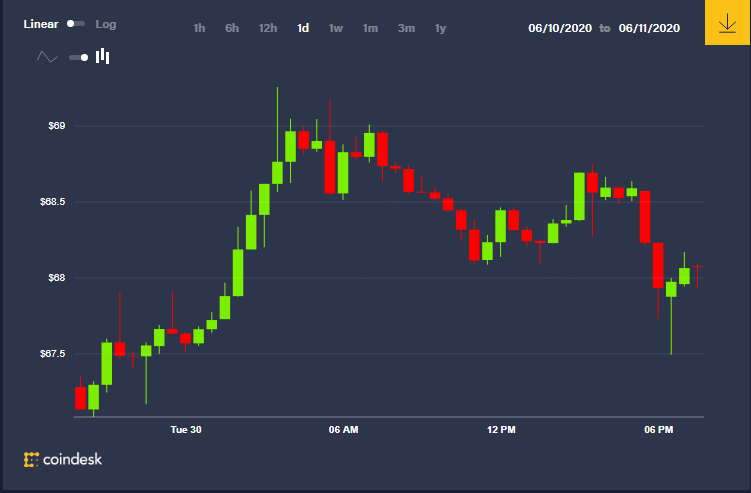Viewport: 751px width, 493px height.
Task: Click the $68 price axis label
Action: point(57,277)
